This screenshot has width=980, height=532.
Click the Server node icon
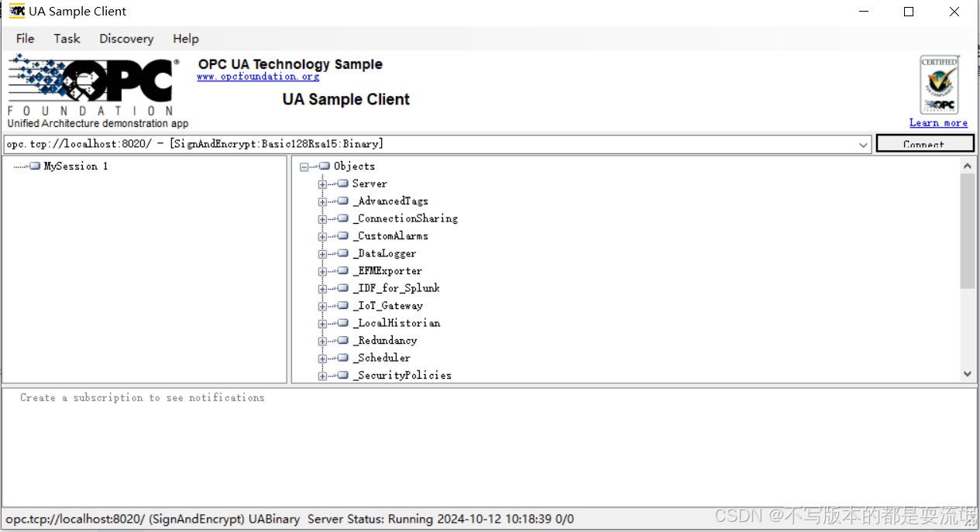pos(342,184)
